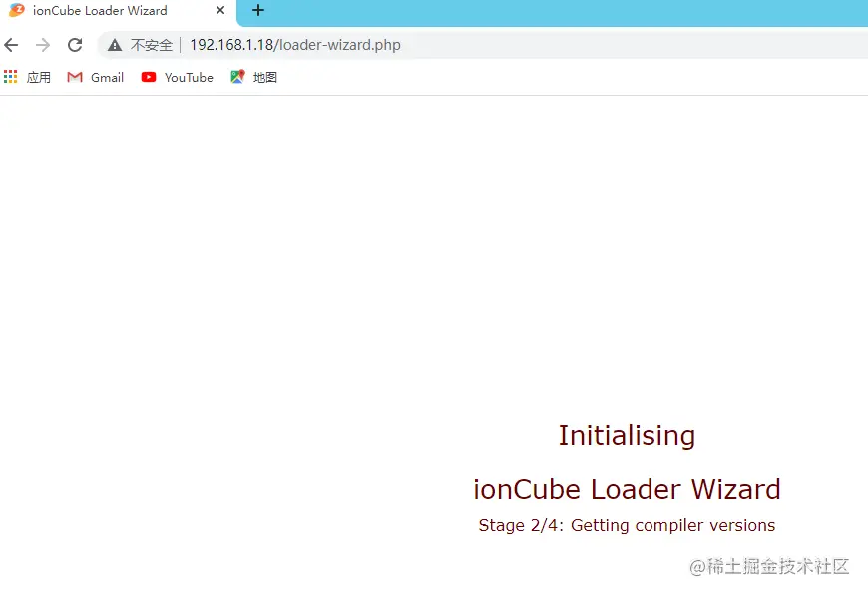This screenshot has width=868, height=595.
Task: Click the ionCube tab favicon
Action: (x=17, y=11)
